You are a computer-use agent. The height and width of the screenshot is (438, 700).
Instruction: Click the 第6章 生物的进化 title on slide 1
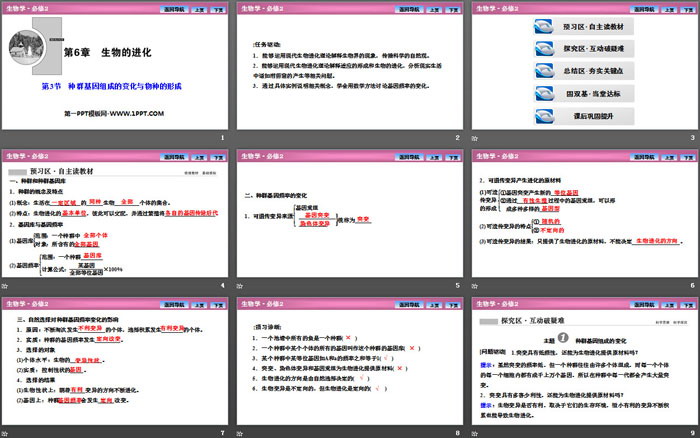click(108, 52)
